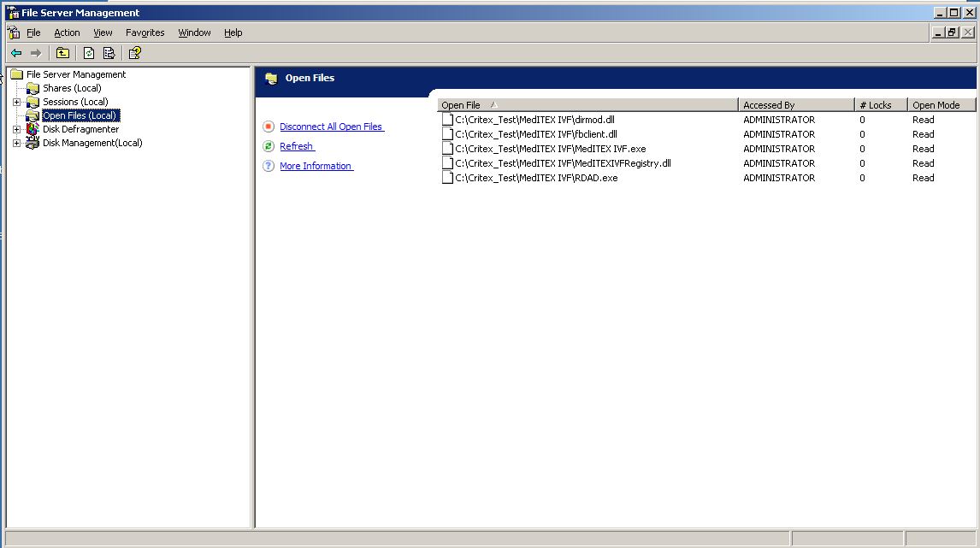Sort by the # Locks column header
The height and width of the screenshot is (548, 980).
881,105
